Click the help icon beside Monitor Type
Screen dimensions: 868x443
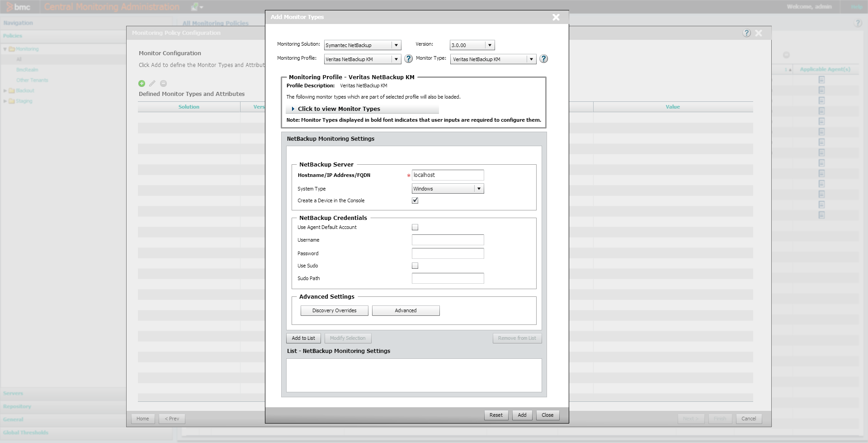(544, 59)
